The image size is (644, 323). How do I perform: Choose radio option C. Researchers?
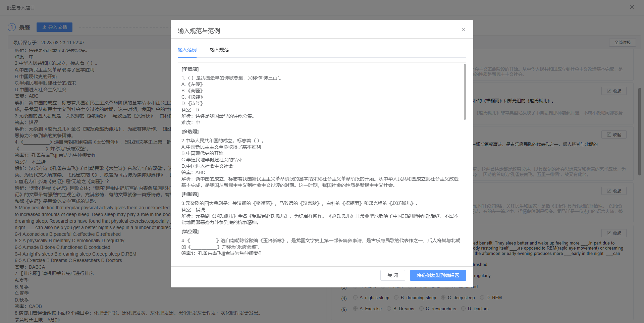pos(421,309)
